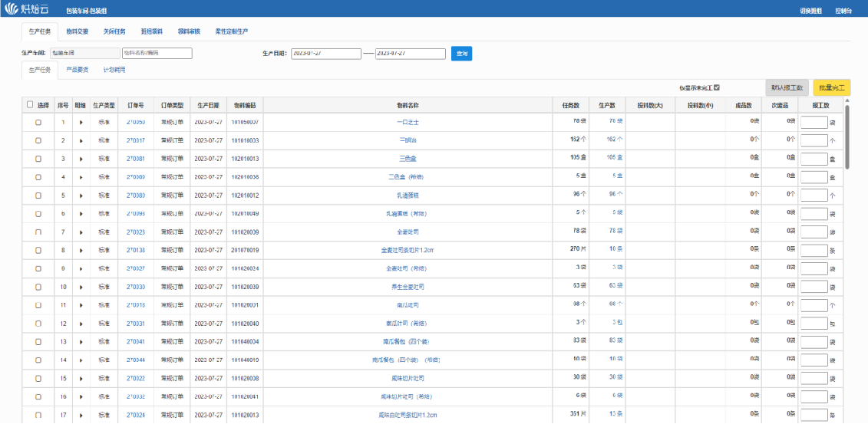Viewport: 868px width, 424px height.
Task: Expand row 14 detail arrow
Action: 81,360
